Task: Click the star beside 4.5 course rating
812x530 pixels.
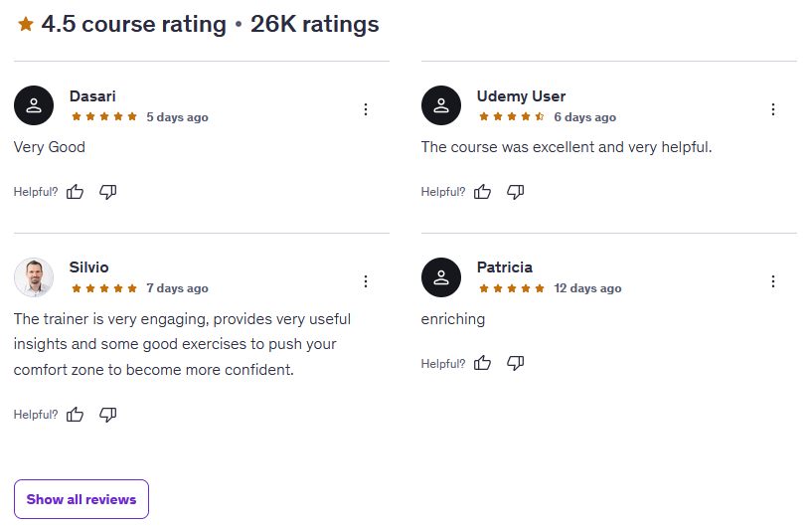Action: tap(26, 25)
